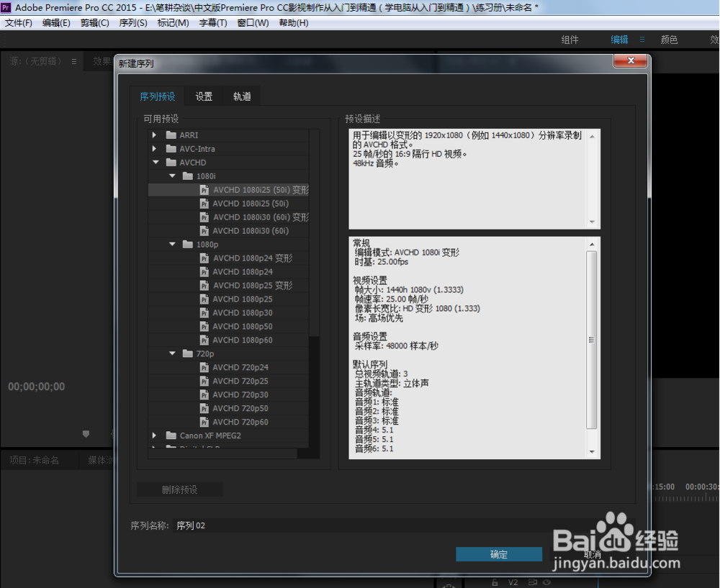
Task: Select the 颜色 workspace
Action: (x=669, y=40)
